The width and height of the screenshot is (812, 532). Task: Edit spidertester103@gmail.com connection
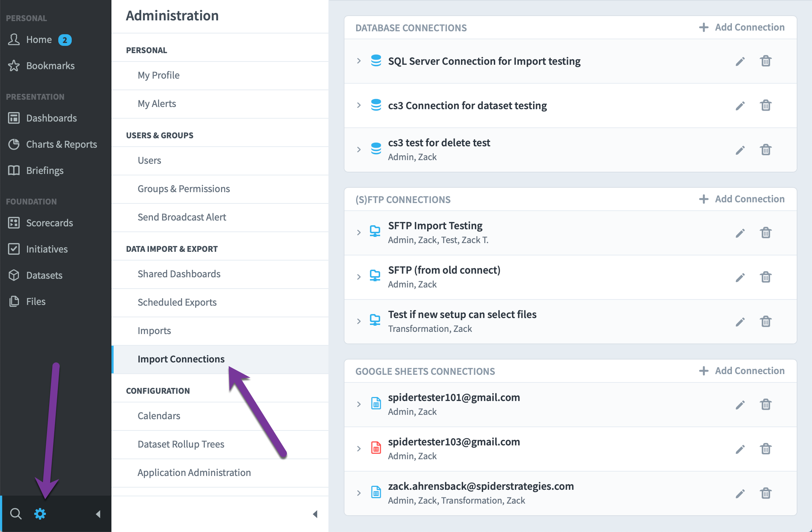click(740, 449)
